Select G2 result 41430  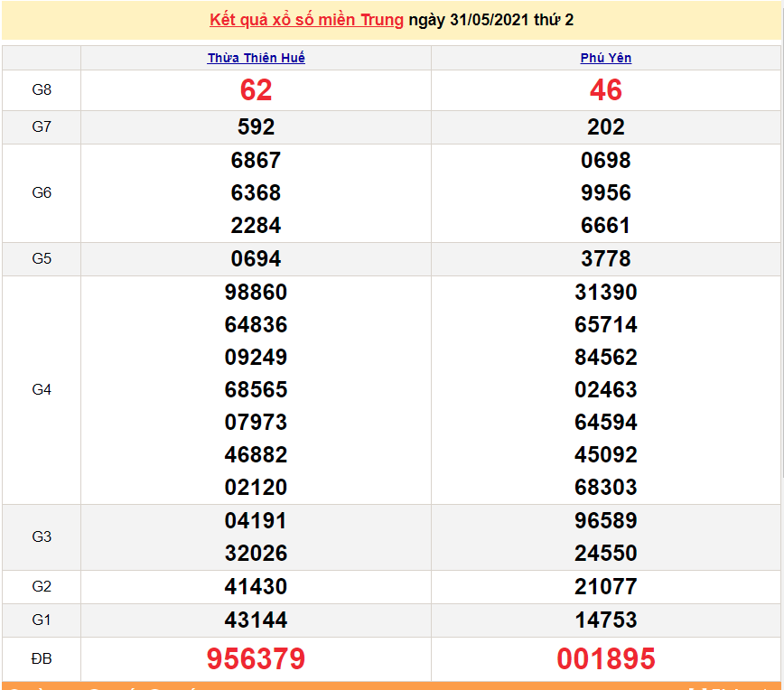coord(257,587)
